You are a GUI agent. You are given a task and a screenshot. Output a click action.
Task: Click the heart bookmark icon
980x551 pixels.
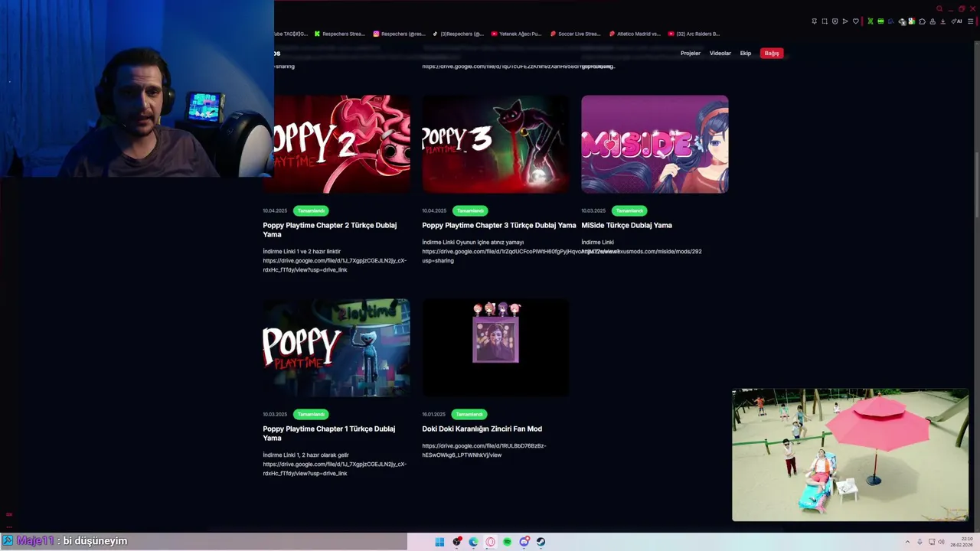(x=856, y=21)
